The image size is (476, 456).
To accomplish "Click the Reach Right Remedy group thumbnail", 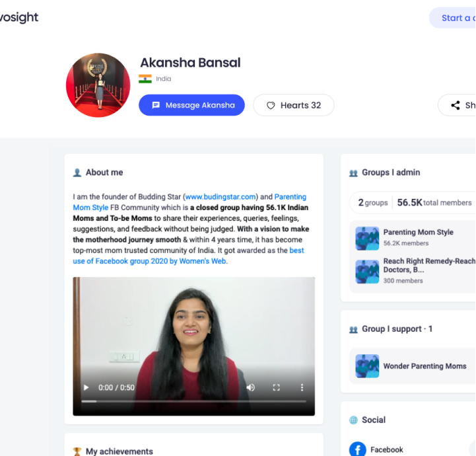I will pyautogui.click(x=367, y=272).
